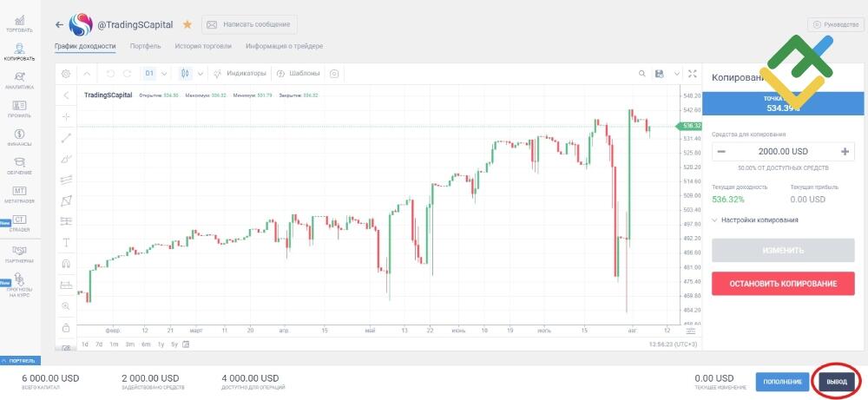Open the cTrader sidebar section
The height and width of the screenshot is (400, 868).
tap(19, 224)
